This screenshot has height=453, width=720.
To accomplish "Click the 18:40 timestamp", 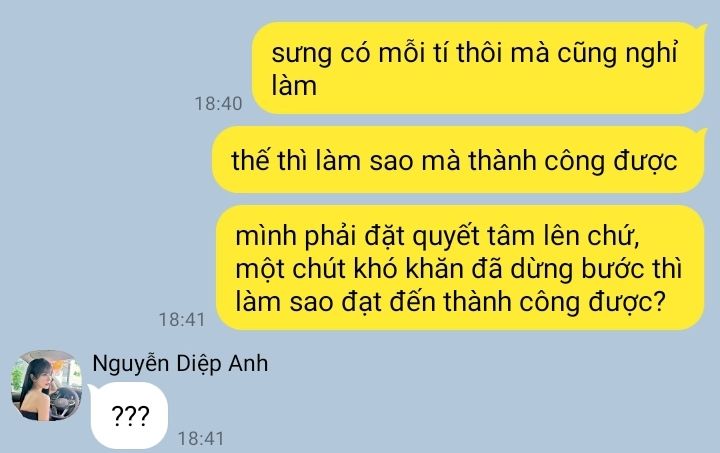I will point(218,104).
